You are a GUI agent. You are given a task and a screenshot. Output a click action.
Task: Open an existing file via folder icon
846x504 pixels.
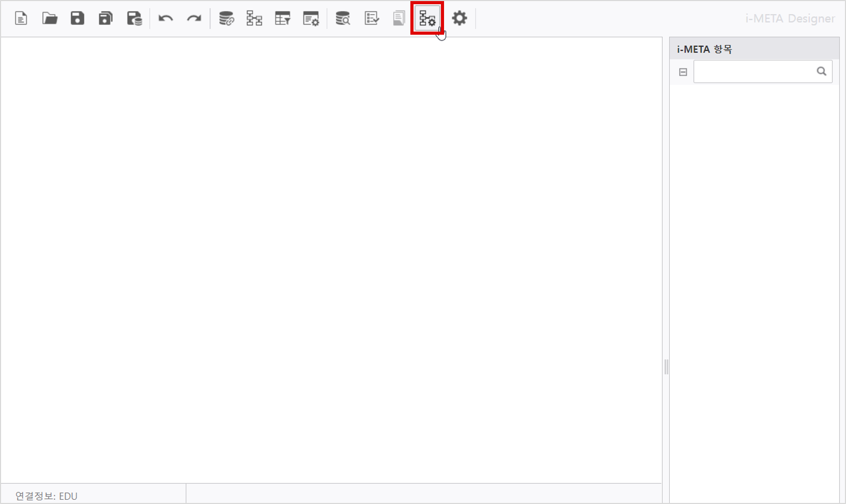click(x=49, y=18)
